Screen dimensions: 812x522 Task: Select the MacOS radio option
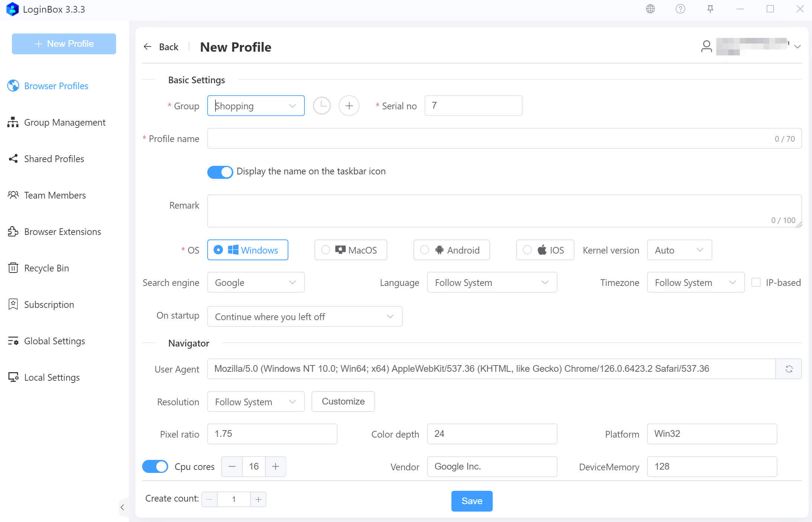coord(326,250)
